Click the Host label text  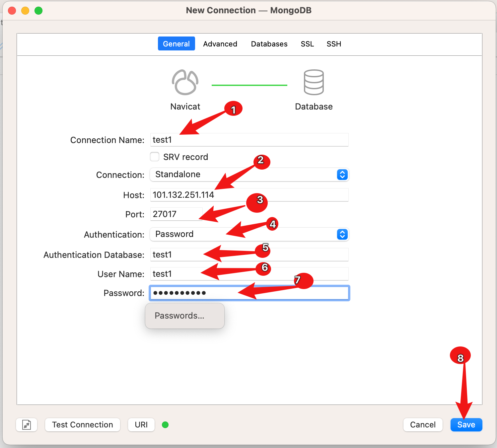(x=134, y=195)
